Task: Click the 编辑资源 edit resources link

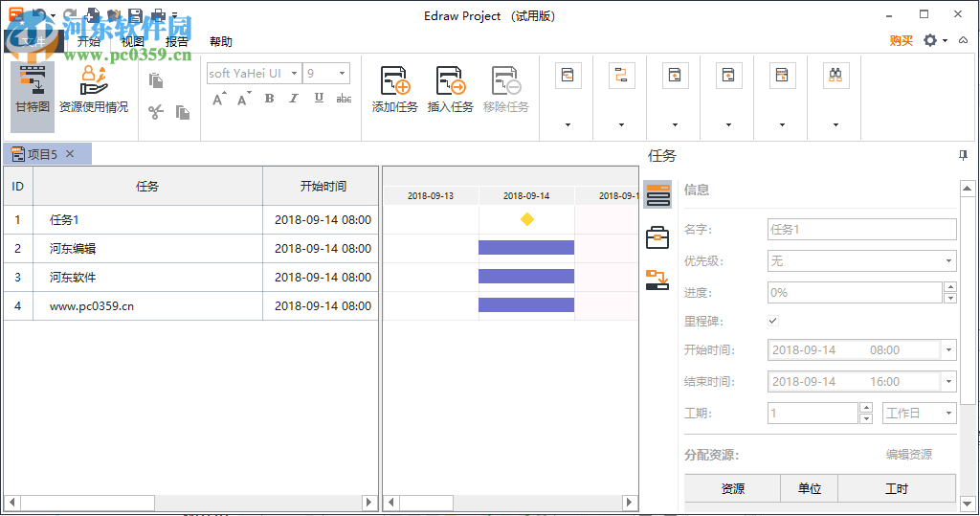Action: pyautogui.click(x=909, y=455)
